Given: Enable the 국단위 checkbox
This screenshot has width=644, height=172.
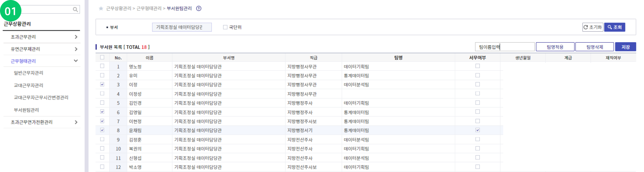Looking at the screenshot, I should click(x=225, y=27).
